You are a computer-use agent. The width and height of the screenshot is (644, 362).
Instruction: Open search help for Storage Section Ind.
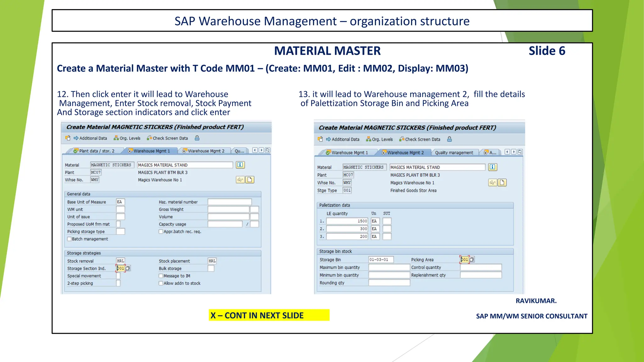point(128,268)
